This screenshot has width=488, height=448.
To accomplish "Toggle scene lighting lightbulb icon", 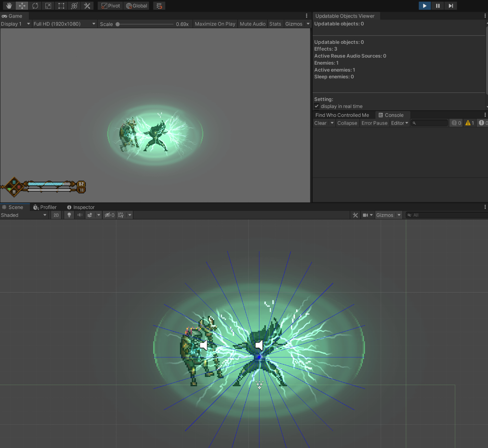I will [69, 215].
